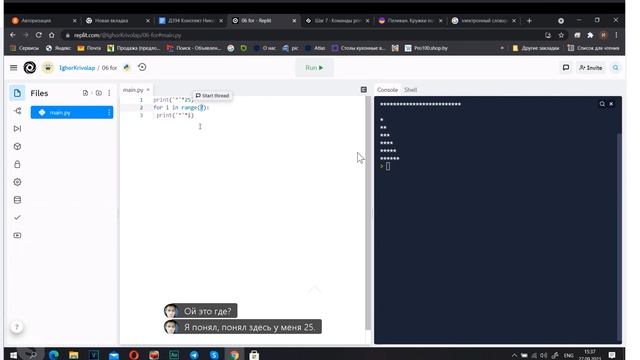This screenshot has width=640, height=360.
Task: Open File Explorer from taskbar
Action: point(73,355)
